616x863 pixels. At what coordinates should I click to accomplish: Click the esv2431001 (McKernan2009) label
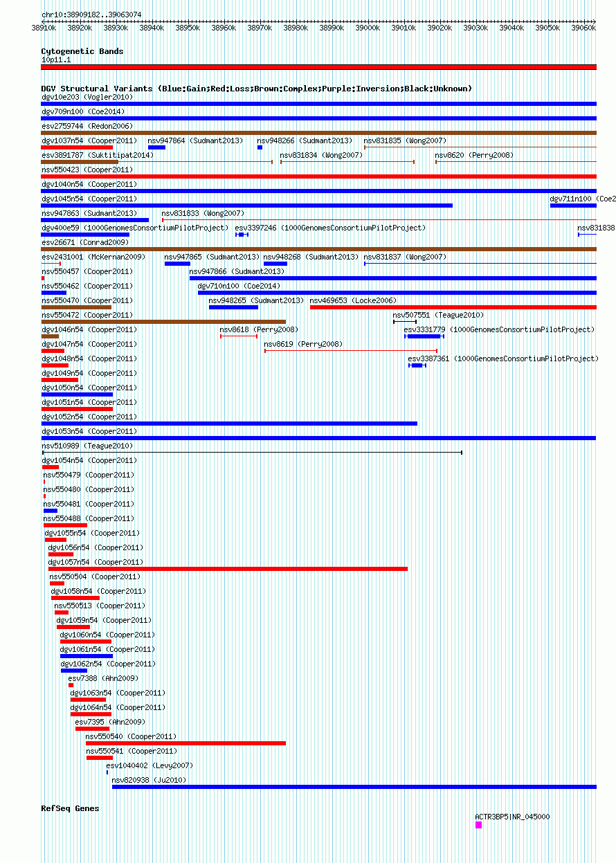93,257
